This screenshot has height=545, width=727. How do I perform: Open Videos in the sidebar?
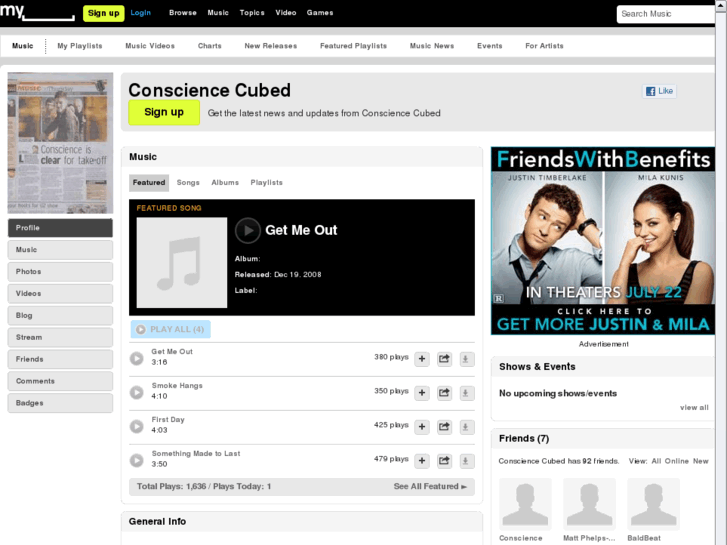click(x=60, y=294)
